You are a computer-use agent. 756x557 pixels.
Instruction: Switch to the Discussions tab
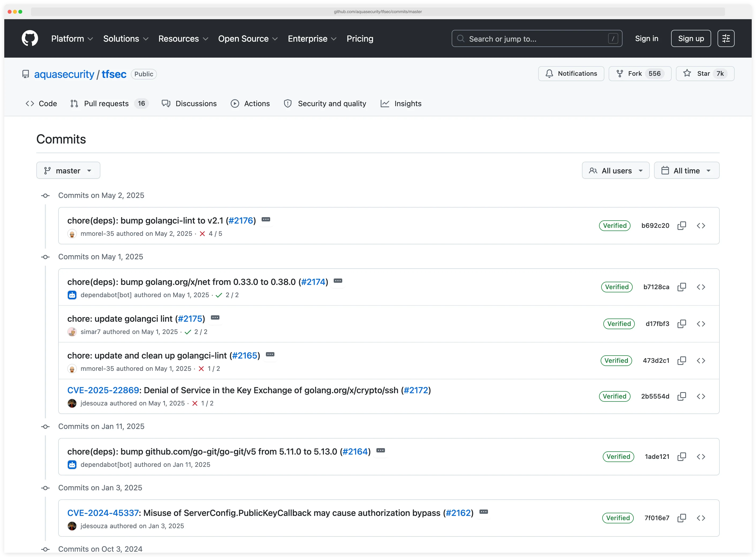[x=189, y=104]
